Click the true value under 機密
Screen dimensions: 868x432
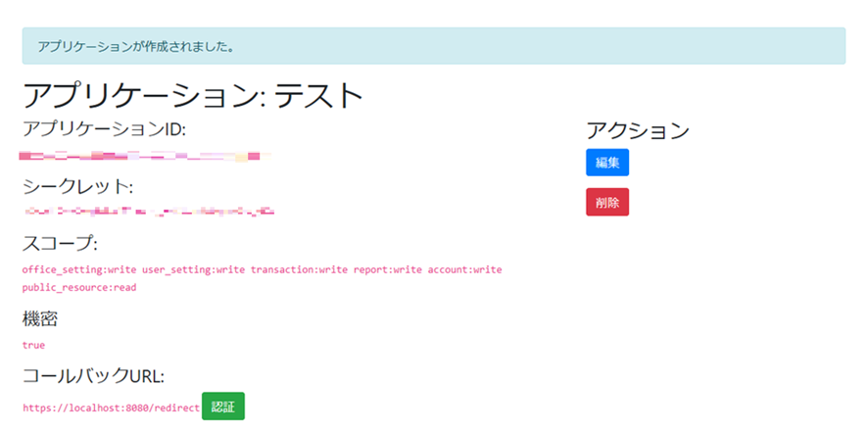(x=33, y=345)
